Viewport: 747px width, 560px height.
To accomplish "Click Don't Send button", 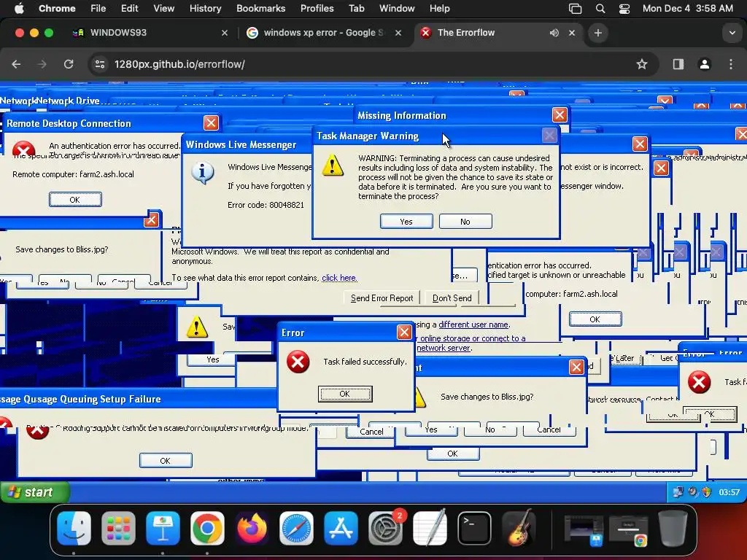I will pos(452,298).
